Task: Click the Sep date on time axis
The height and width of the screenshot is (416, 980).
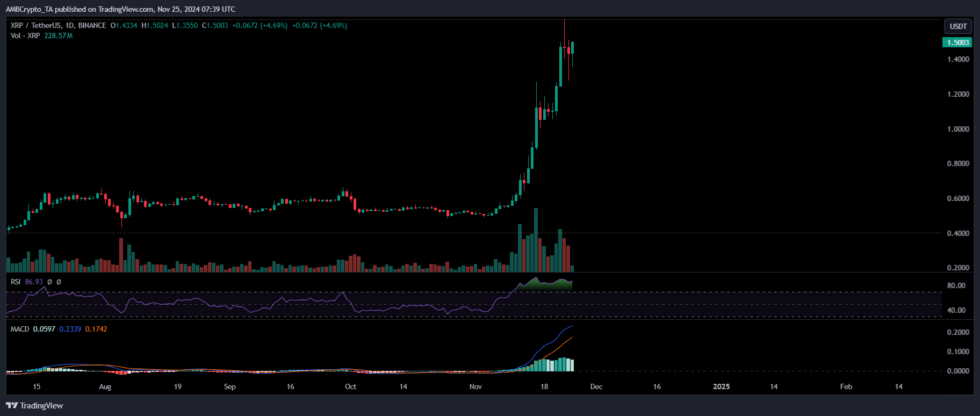Action: (229, 386)
